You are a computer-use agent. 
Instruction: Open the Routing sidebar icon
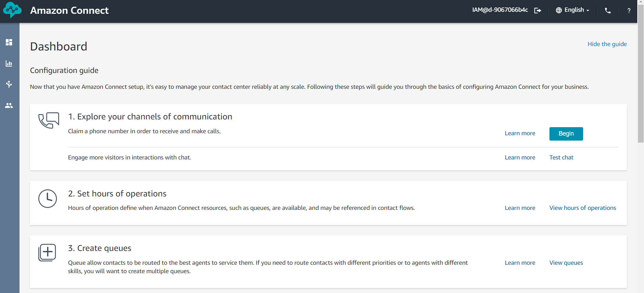pos(9,84)
